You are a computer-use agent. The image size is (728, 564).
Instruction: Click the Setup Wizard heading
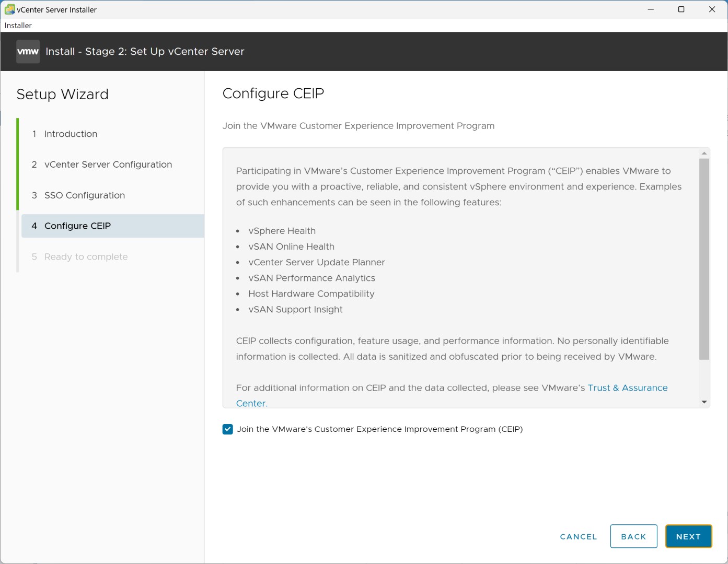pyautogui.click(x=63, y=95)
